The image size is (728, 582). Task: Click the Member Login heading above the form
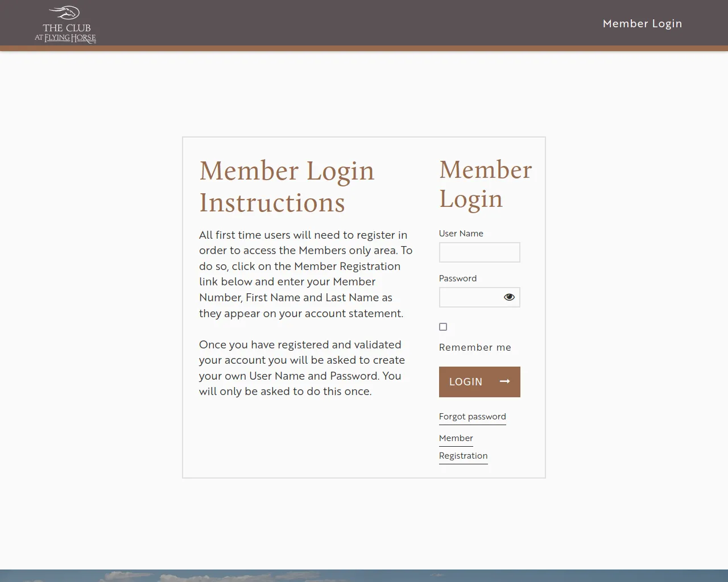485,184
